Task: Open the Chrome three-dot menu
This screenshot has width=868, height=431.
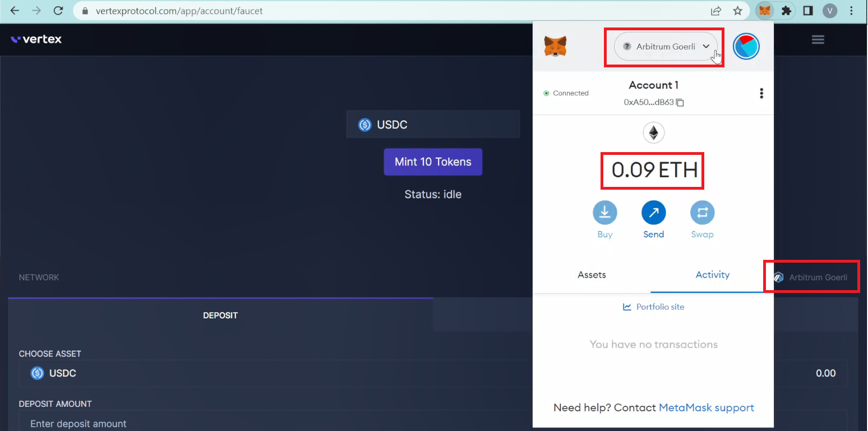Action: (852, 11)
